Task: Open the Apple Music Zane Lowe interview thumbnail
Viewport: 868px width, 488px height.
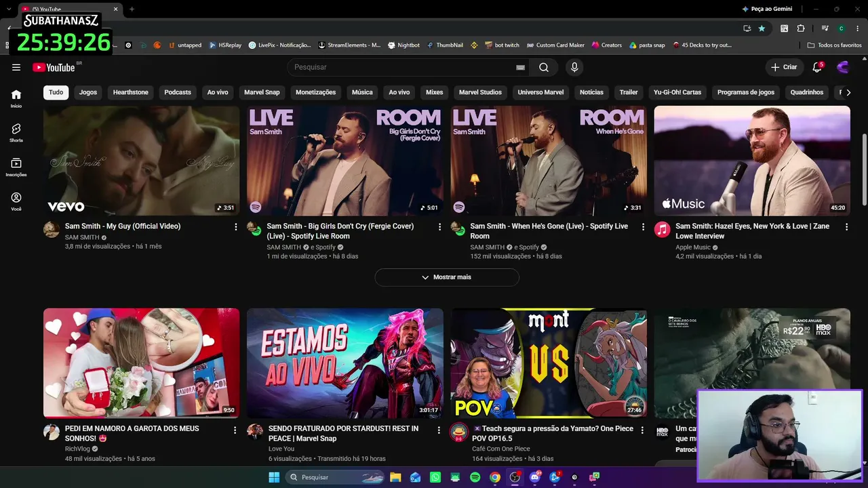Action: [x=752, y=161]
